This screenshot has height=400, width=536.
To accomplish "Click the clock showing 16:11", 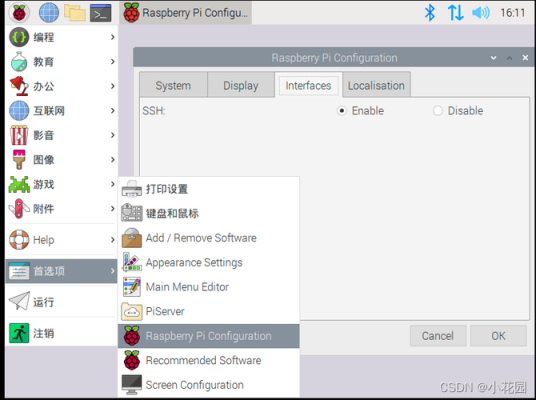I will 513,13.
